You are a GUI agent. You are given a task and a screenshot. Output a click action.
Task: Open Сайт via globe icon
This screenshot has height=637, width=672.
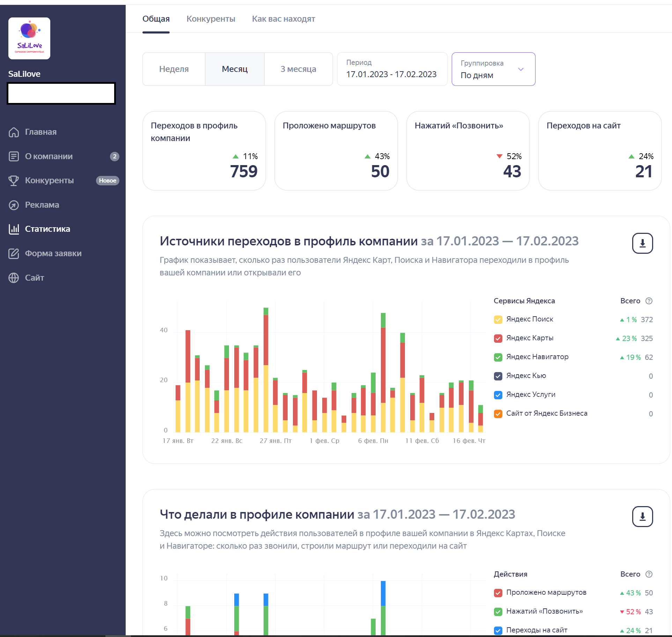tap(14, 278)
